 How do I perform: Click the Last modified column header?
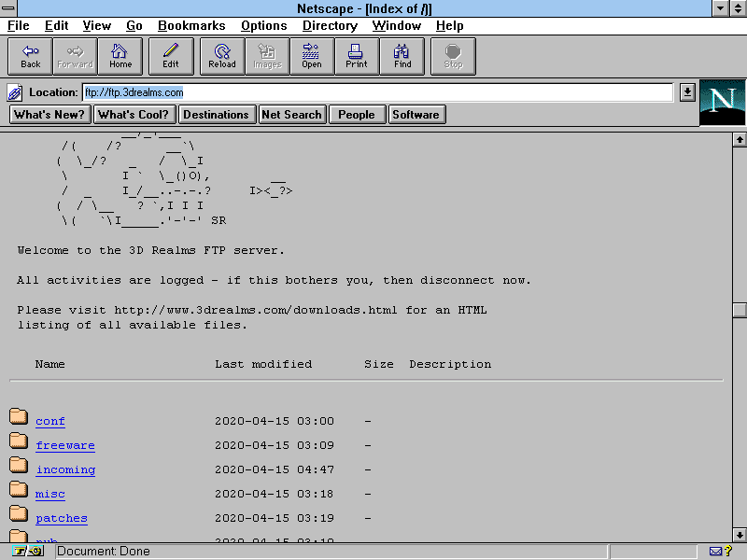(263, 364)
